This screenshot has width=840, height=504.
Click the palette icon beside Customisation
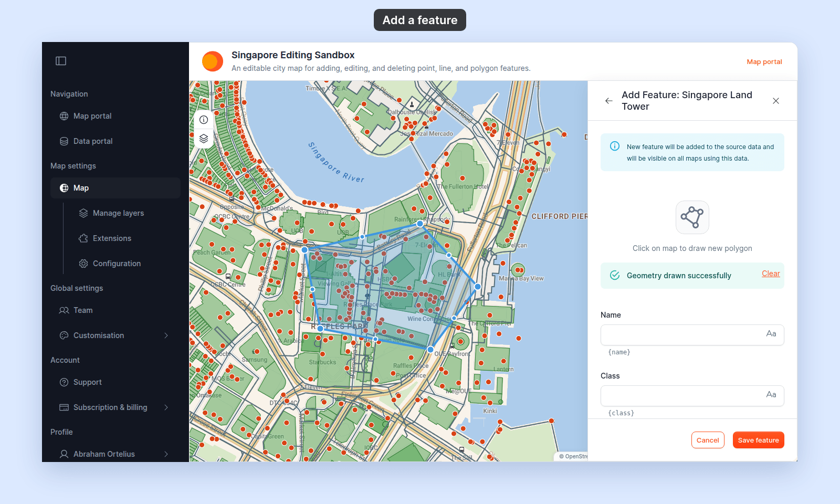pyautogui.click(x=64, y=335)
